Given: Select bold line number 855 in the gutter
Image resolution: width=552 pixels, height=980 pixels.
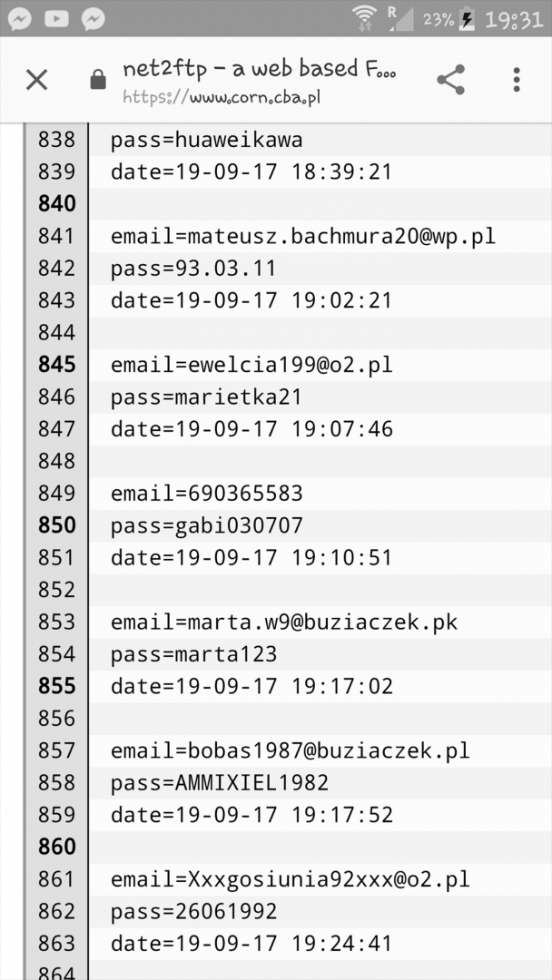Looking at the screenshot, I should (56, 686).
